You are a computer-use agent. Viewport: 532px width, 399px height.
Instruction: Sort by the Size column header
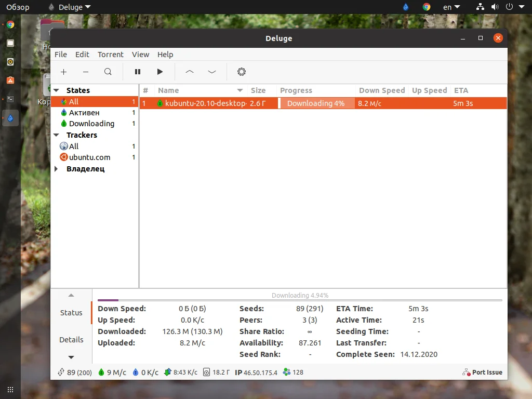pos(262,90)
